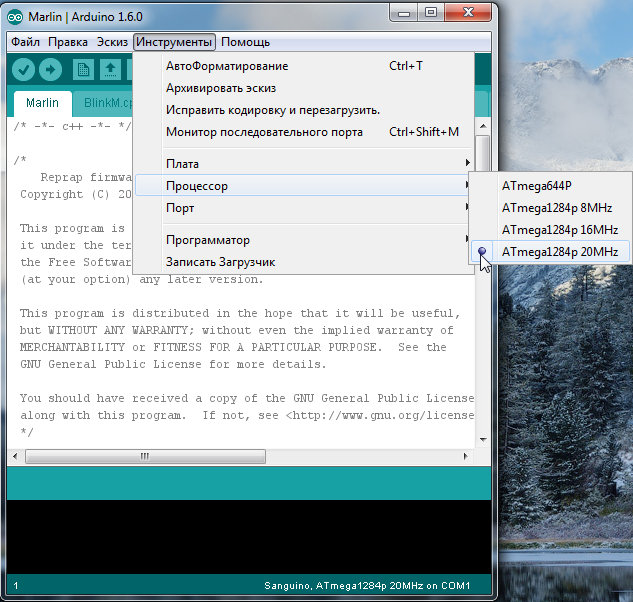Open Монитор последовательного порта
Screen dimensions: 633x602
pos(264,132)
